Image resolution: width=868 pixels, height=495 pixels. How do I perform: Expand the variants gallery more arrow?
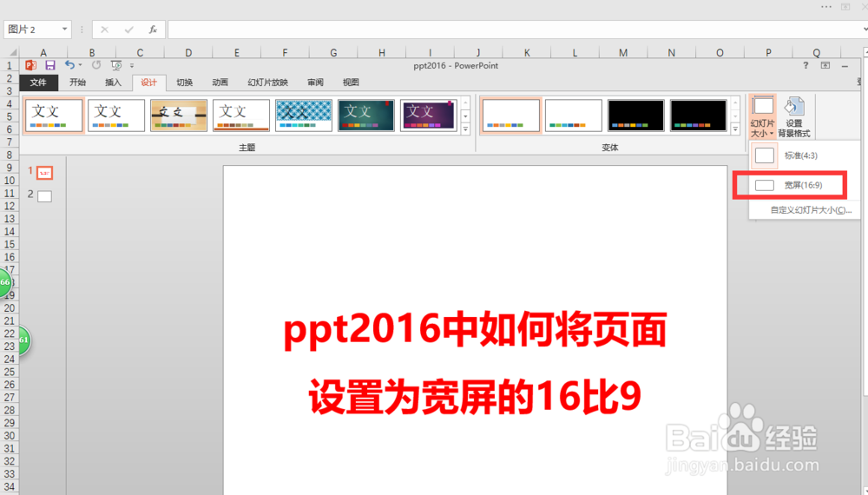coord(735,129)
